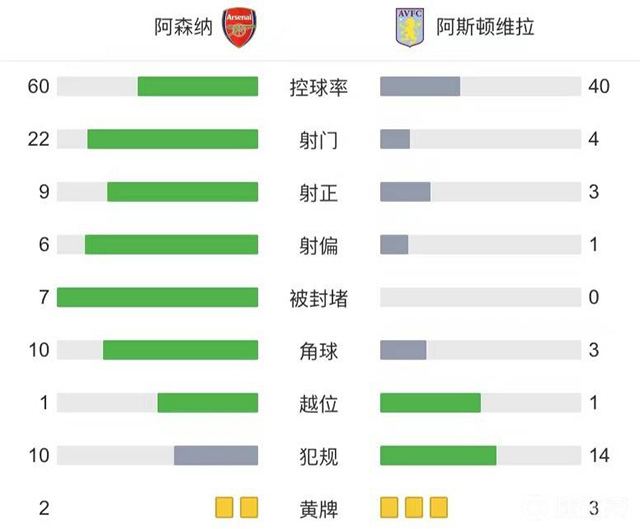
Task: Click Arsenal's full green 被封堵 bar
Action: [158, 297]
